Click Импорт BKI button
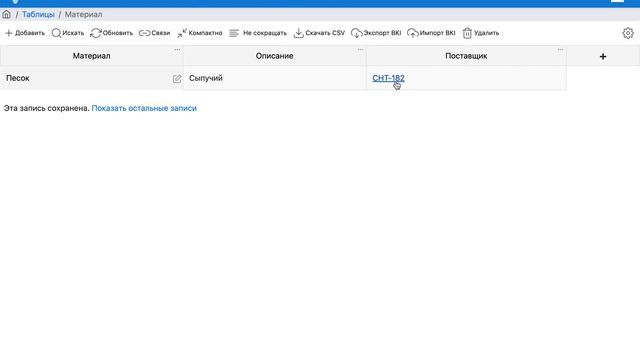 (431, 33)
